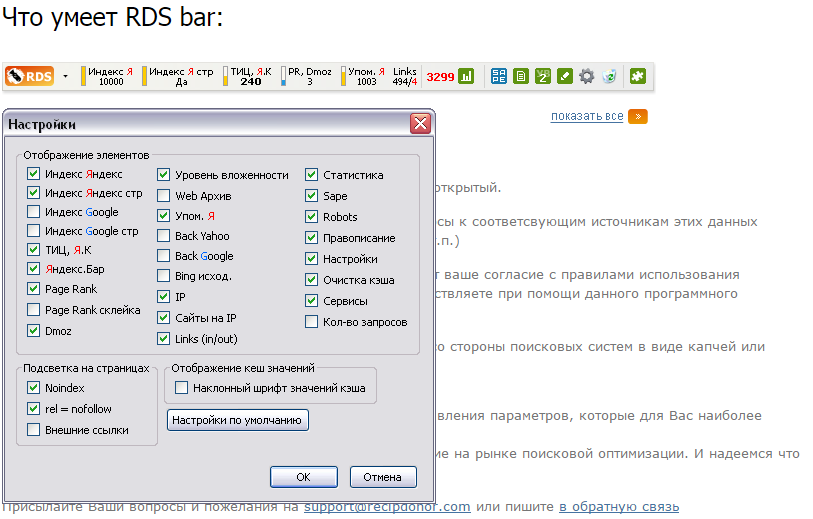
Task: Uncheck the Dmoz checkbox
Action: [33, 331]
